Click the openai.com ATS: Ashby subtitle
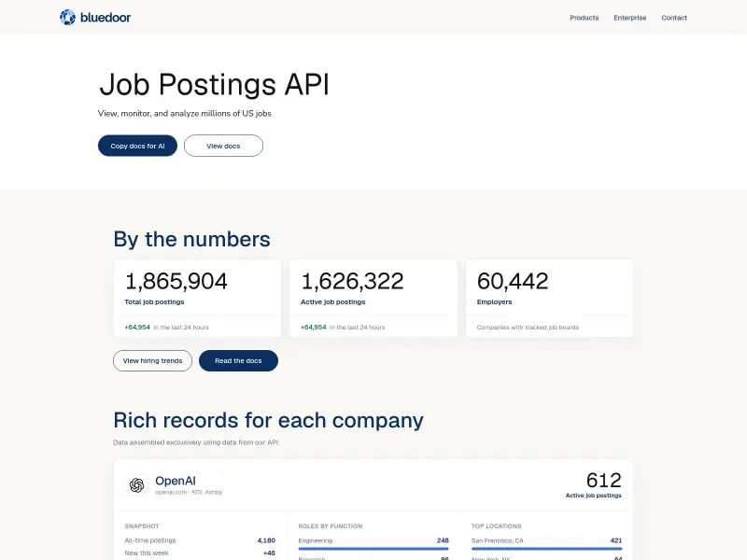 [189, 493]
